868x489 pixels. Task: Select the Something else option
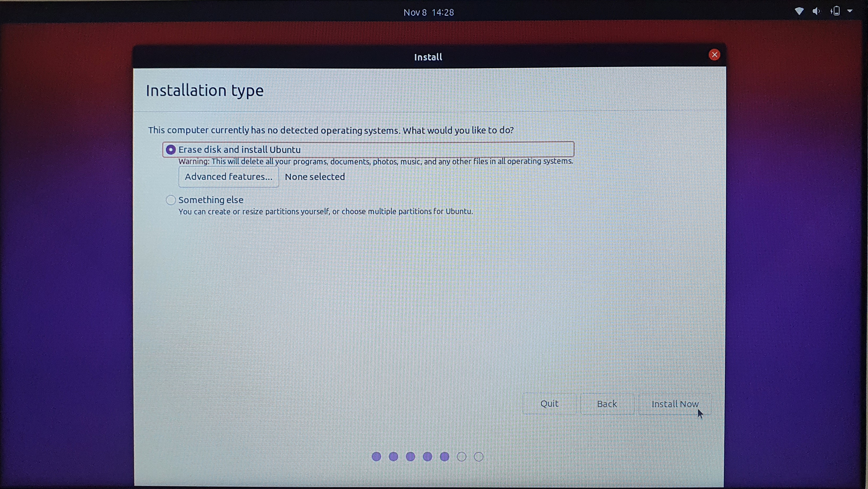tap(171, 200)
